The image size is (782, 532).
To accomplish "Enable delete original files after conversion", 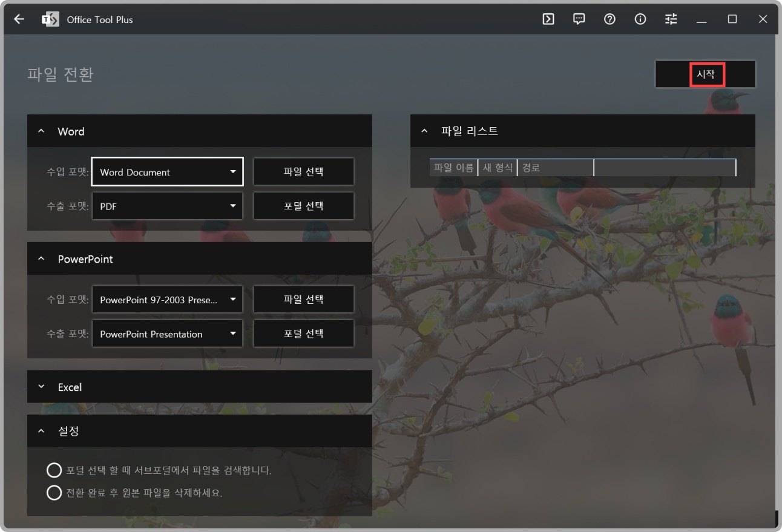I will click(54, 493).
